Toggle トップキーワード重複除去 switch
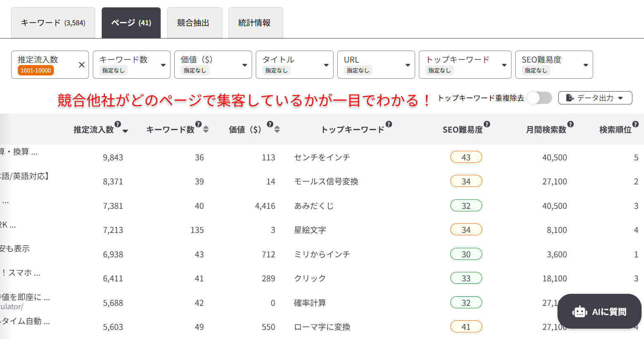 click(x=539, y=98)
